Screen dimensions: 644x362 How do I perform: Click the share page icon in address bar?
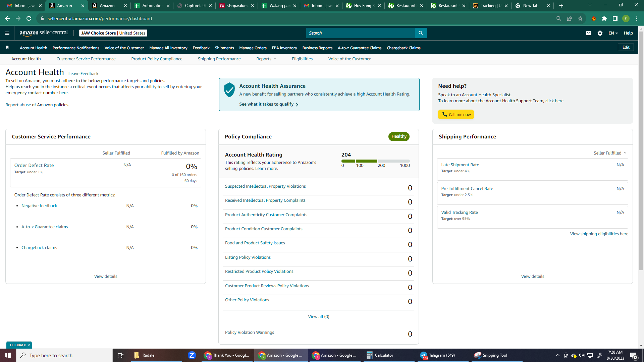point(570,18)
